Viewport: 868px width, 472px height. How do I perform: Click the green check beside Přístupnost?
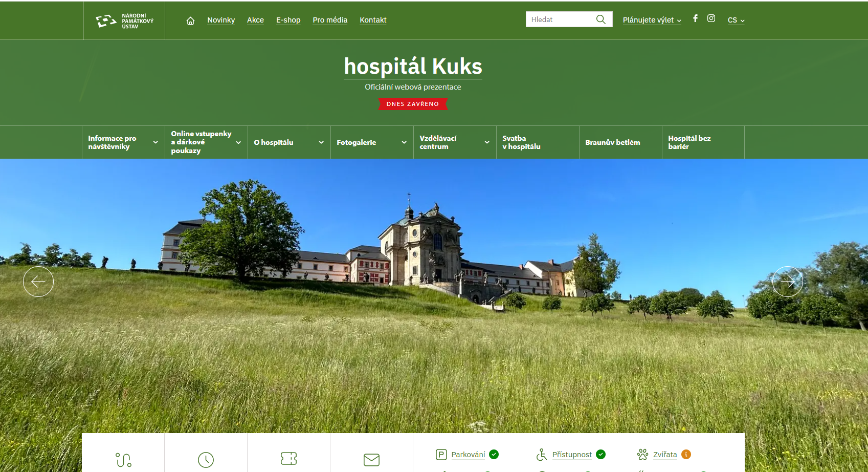tap(601, 455)
